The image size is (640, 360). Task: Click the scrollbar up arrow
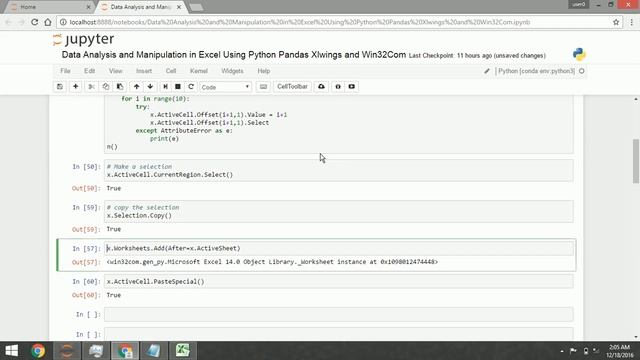(x=636, y=99)
